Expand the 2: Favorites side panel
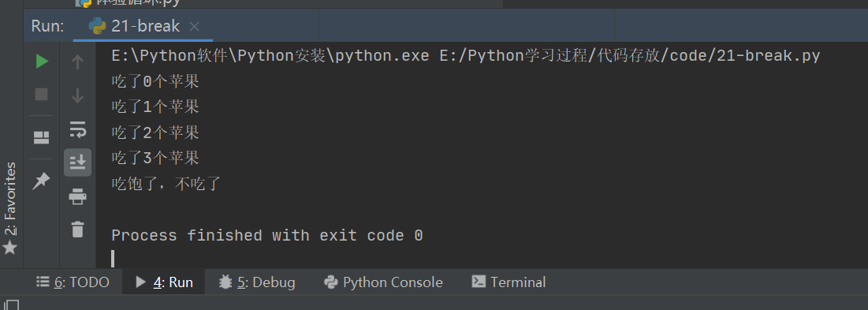This screenshot has height=310, width=868. [x=10, y=207]
